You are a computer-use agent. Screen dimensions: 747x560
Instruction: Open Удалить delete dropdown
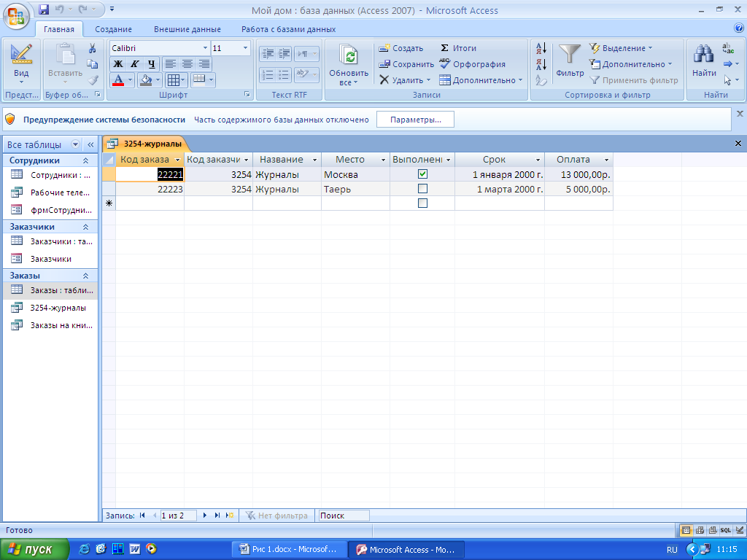click(x=405, y=80)
